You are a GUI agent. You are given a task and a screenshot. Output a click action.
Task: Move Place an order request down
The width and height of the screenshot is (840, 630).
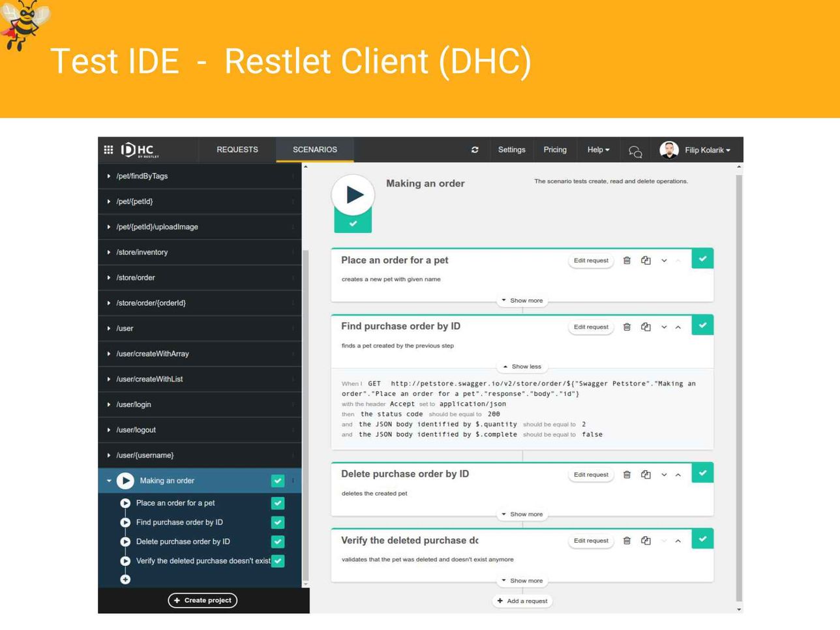[664, 261]
